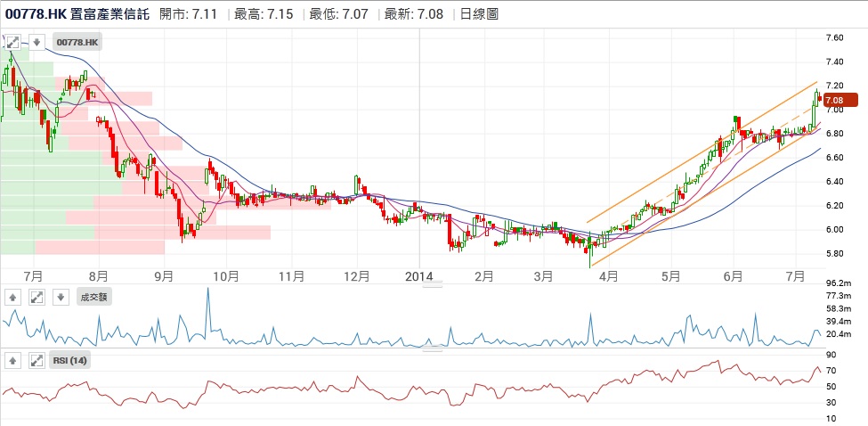Click the red 7.08 current price tag
The height and width of the screenshot is (426, 868).
[x=840, y=100]
